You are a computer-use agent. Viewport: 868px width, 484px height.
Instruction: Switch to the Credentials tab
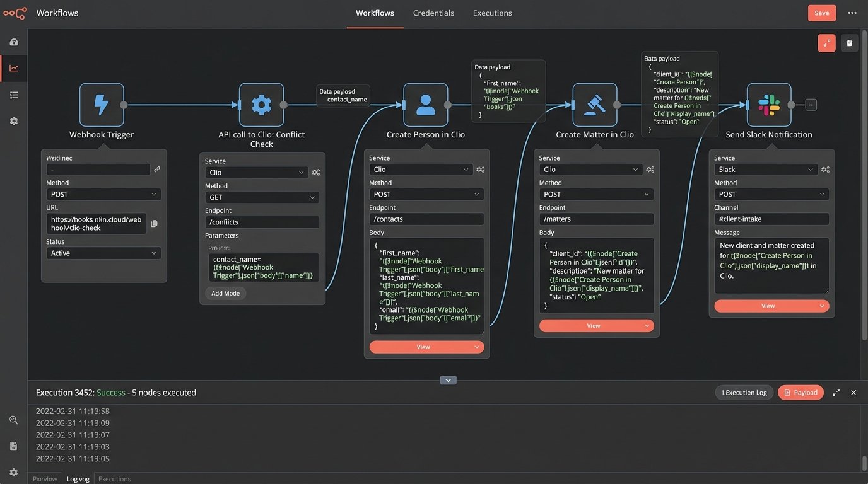click(x=433, y=13)
